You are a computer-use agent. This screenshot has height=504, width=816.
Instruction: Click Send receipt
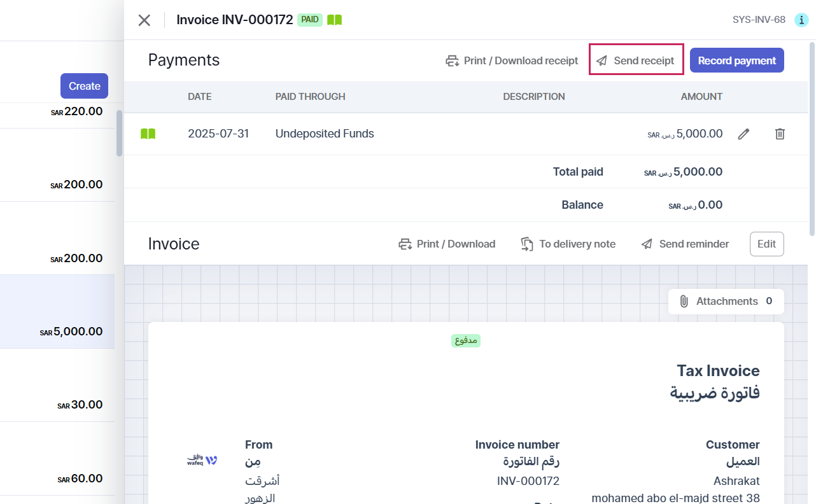(636, 60)
